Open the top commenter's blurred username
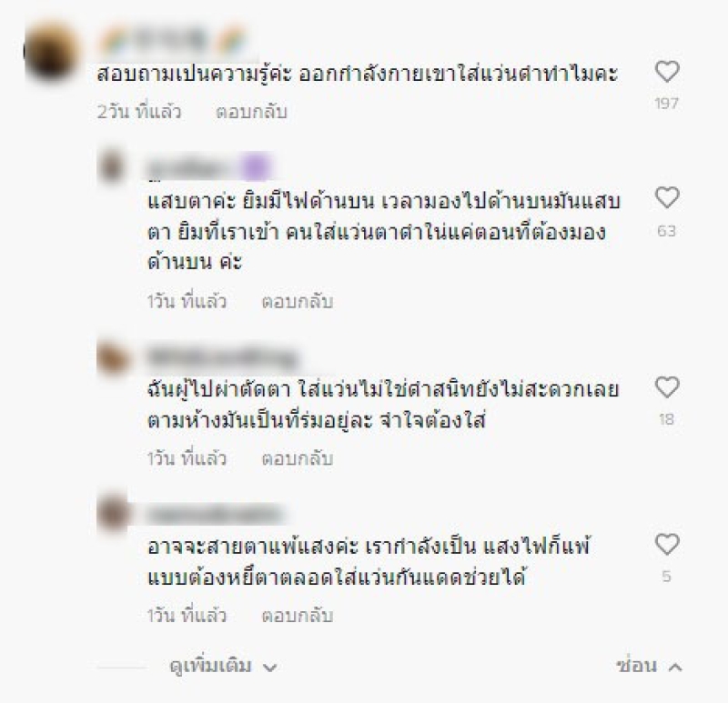This screenshot has height=703, width=728. [x=173, y=40]
